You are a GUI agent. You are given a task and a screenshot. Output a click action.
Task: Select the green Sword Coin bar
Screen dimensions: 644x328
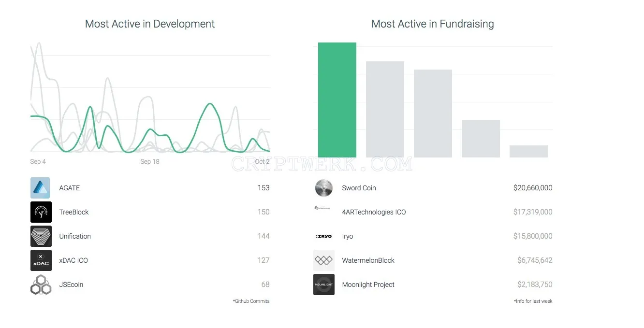pyautogui.click(x=337, y=100)
